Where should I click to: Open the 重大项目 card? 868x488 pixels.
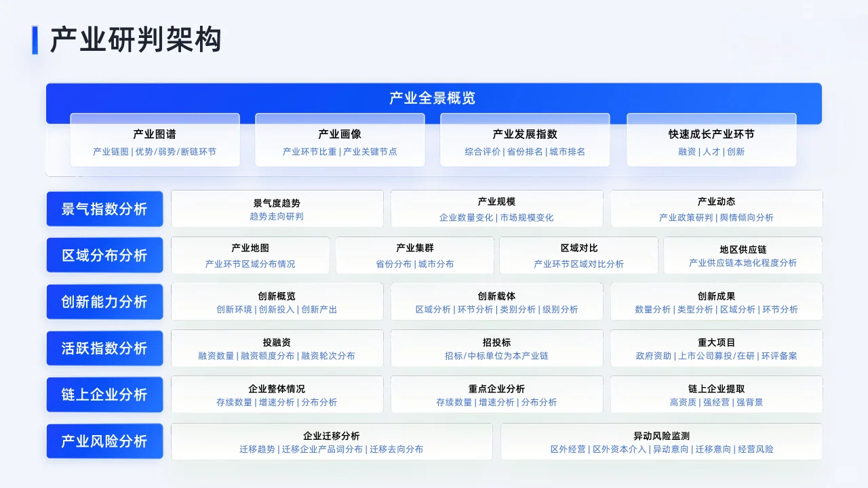(716, 348)
